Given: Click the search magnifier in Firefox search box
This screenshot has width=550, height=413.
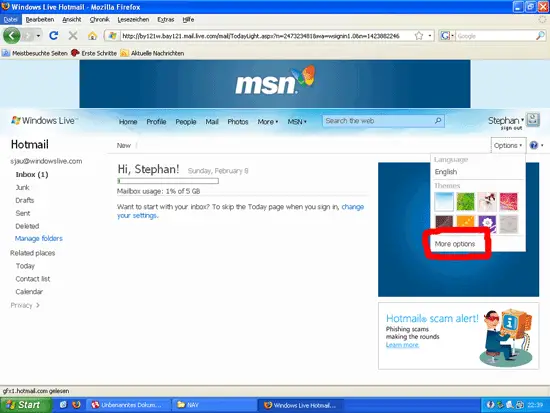Looking at the screenshot, I should (x=540, y=36).
